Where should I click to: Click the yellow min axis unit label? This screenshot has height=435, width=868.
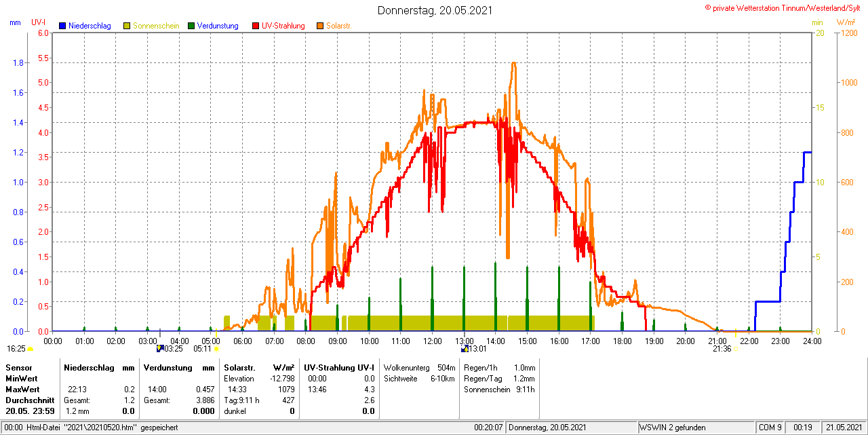(818, 22)
